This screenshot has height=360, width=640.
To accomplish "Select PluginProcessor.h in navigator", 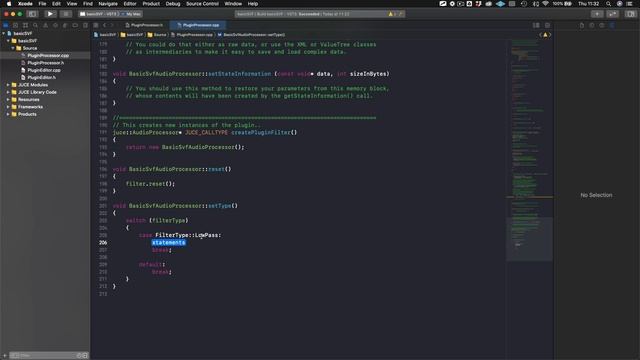I will (45, 63).
